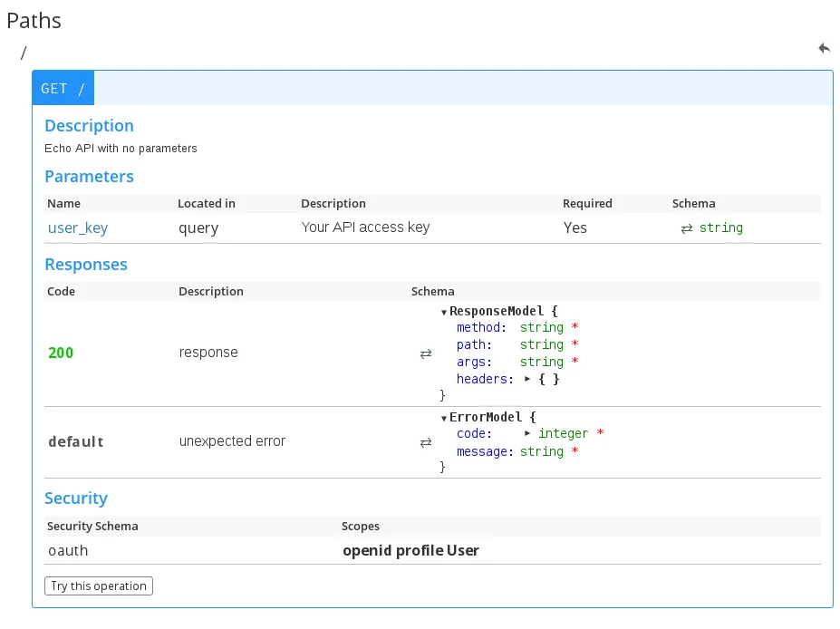
Task: Click the 'query' location cell
Action: coord(198,228)
